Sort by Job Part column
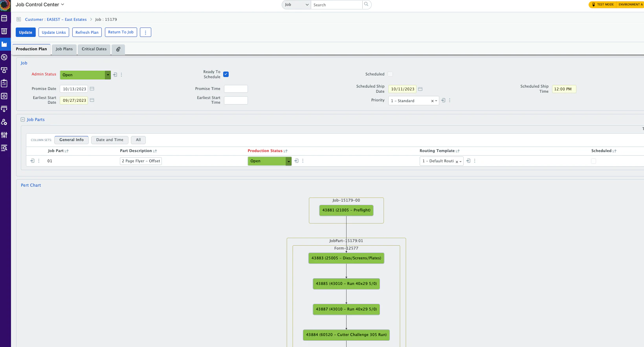This screenshot has width=644, height=347. 58,151
